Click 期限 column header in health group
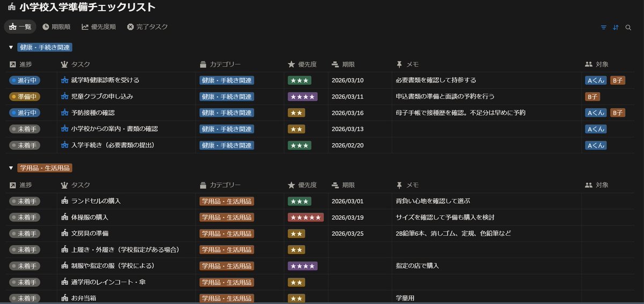The width and height of the screenshot is (644, 304). pyautogui.click(x=343, y=64)
